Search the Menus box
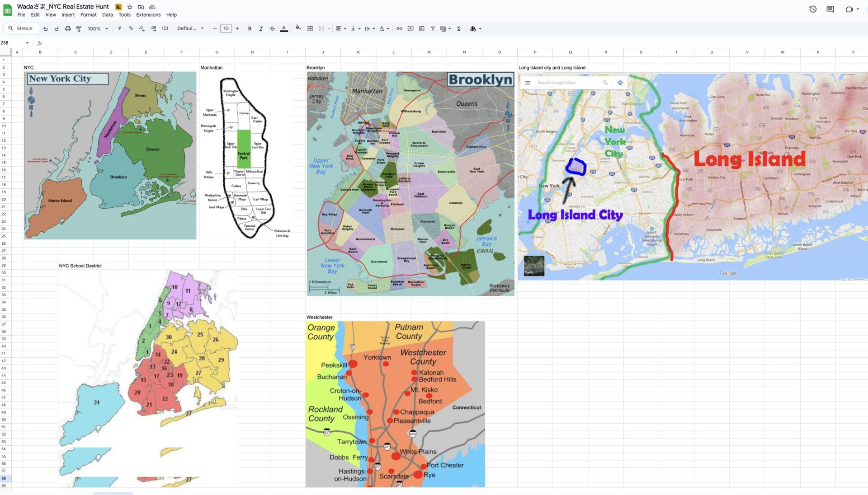Screen dimensions: 868x495 point(21,28)
